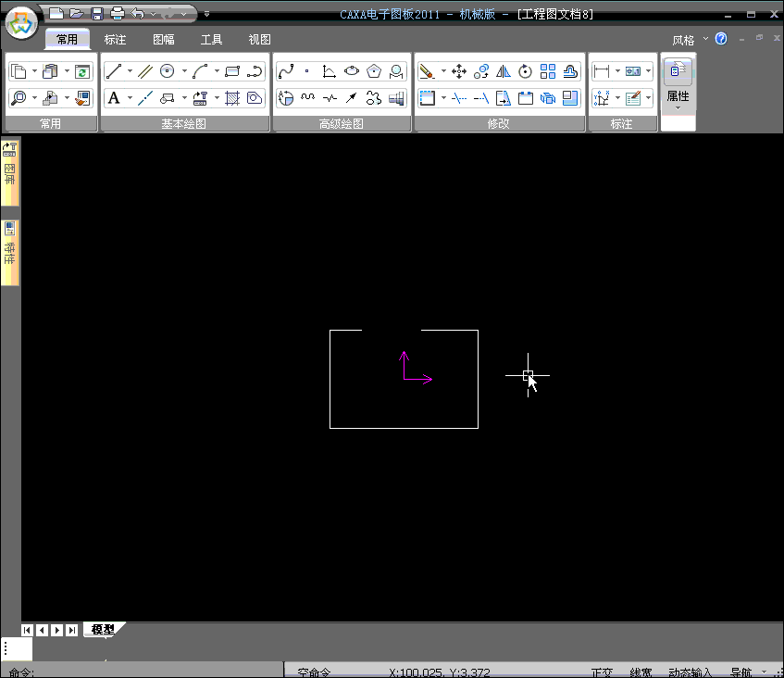The height and width of the screenshot is (678, 784).
Task: Go to first sheet navigation button
Action: click(27, 630)
